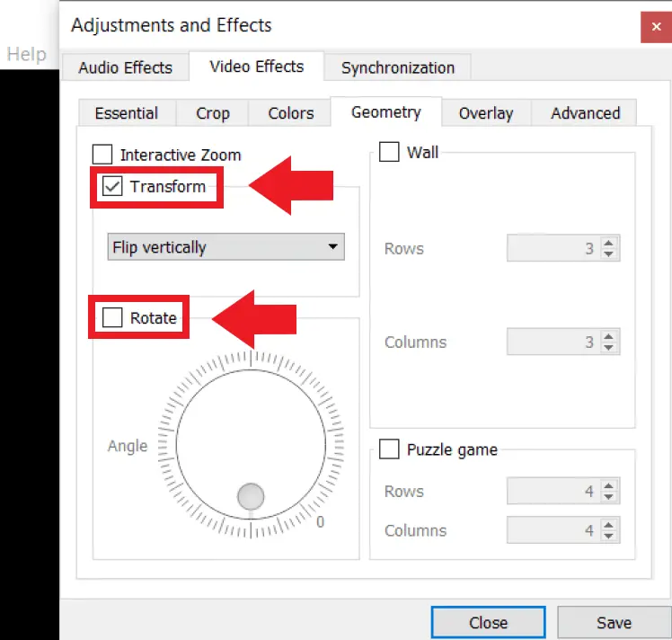
Task: Increase Puzzle game Rows with the up arrow
Action: [x=608, y=485]
